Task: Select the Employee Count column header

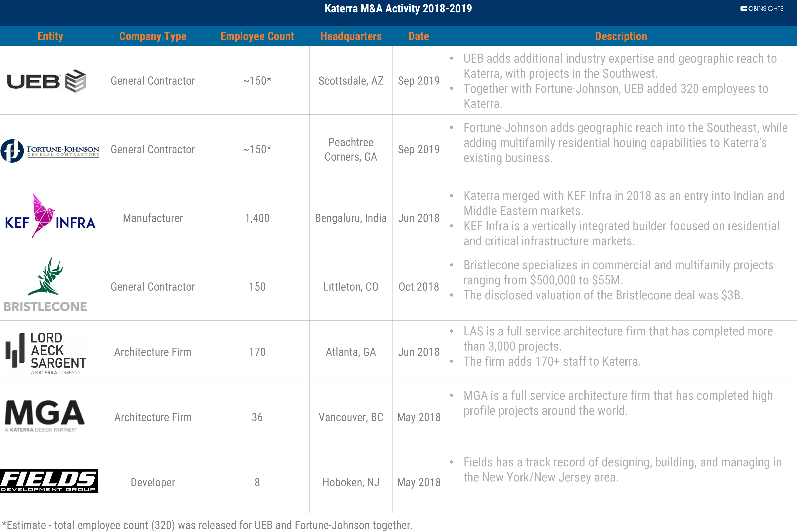Action: click(257, 36)
